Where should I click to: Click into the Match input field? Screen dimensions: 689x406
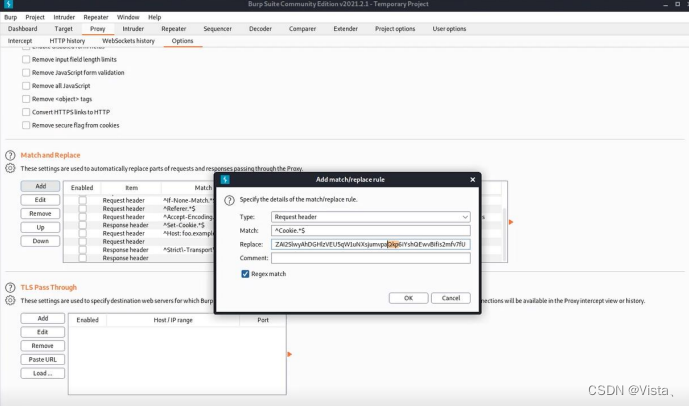click(x=370, y=230)
